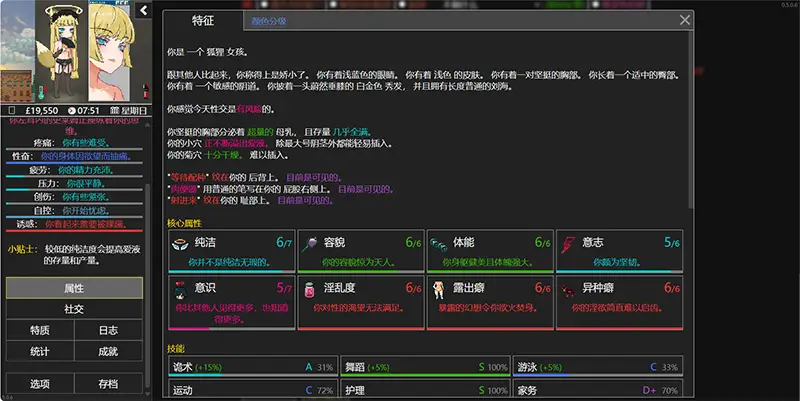Collapse the sidebar with the arrow button
This screenshot has height=401, width=800.
[144, 10]
